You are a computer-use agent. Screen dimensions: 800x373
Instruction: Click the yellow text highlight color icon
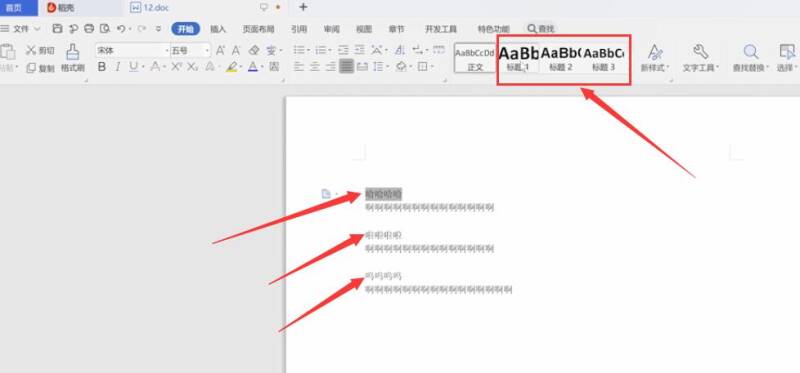[x=232, y=67]
